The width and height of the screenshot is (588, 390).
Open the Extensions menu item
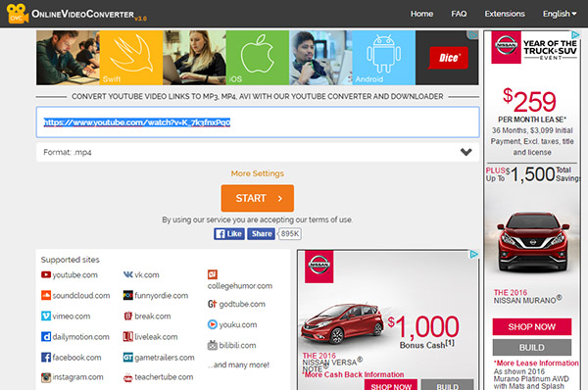coord(505,14)
